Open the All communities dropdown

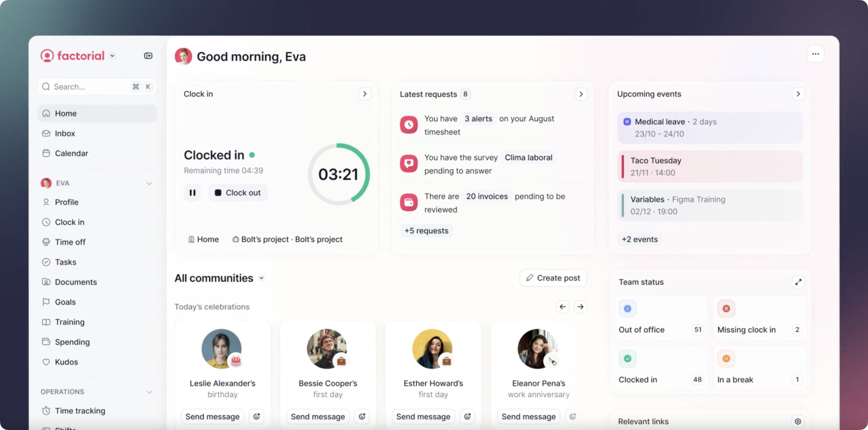(261, 278)
